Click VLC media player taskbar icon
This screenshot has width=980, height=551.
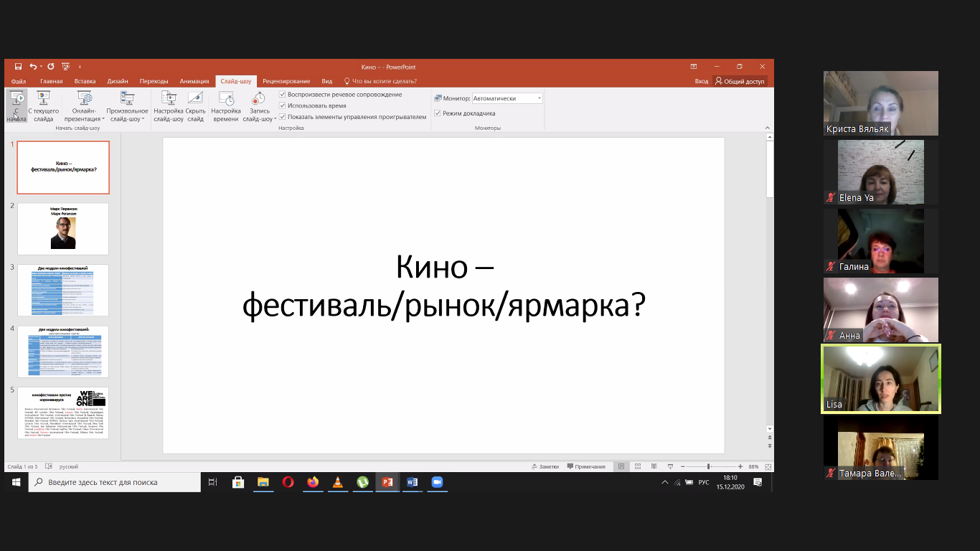tap(338, 483)
